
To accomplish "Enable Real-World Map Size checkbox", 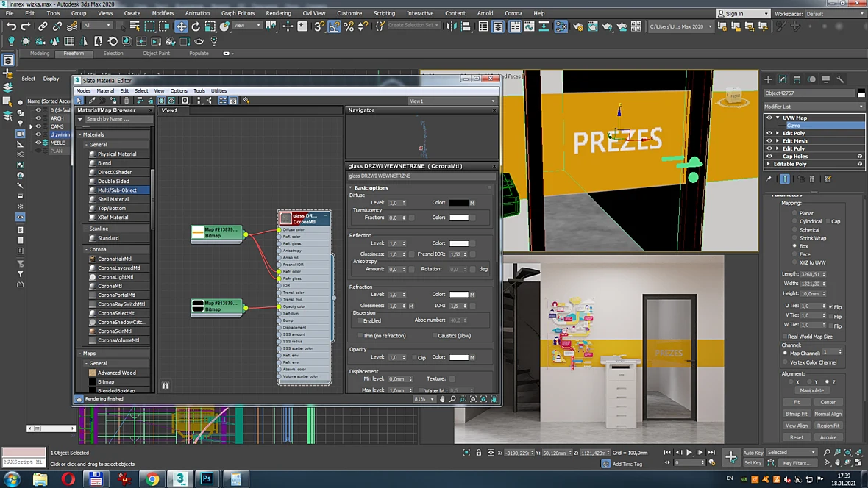I will pos(785,337).
